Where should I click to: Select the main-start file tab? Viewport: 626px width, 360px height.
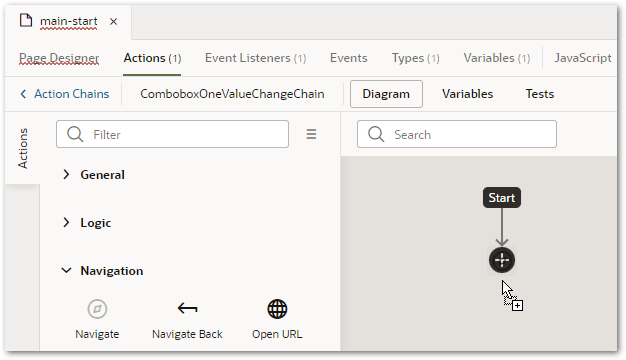pos(68,21)
